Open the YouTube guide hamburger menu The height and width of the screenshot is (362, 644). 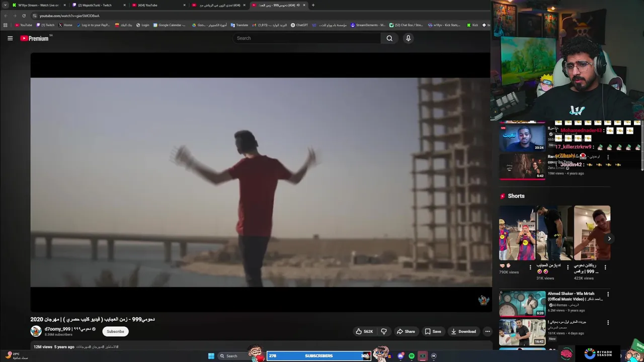[x=10, y=38]
